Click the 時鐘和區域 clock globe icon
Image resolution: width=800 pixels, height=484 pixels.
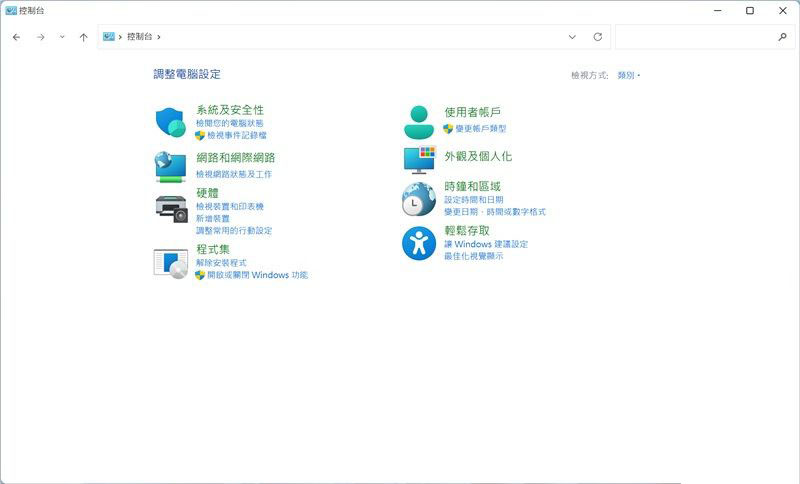tap(419, 199)
